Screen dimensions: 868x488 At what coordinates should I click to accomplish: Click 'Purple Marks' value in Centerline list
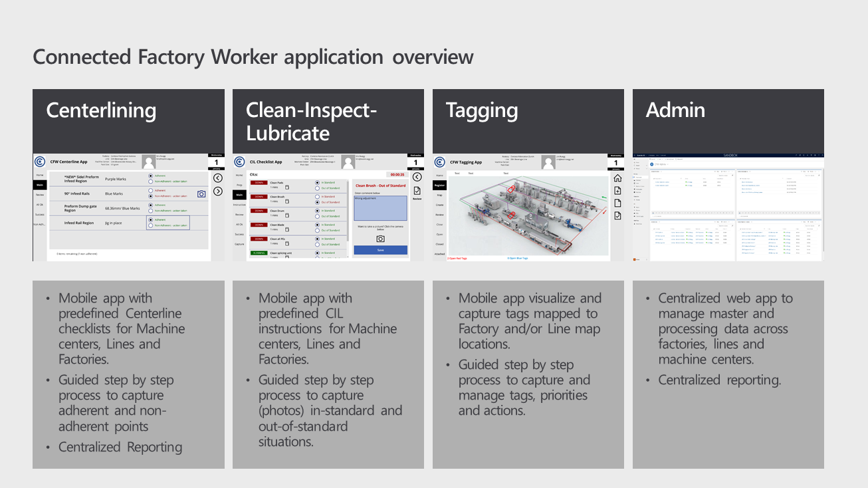coord(115,179)
